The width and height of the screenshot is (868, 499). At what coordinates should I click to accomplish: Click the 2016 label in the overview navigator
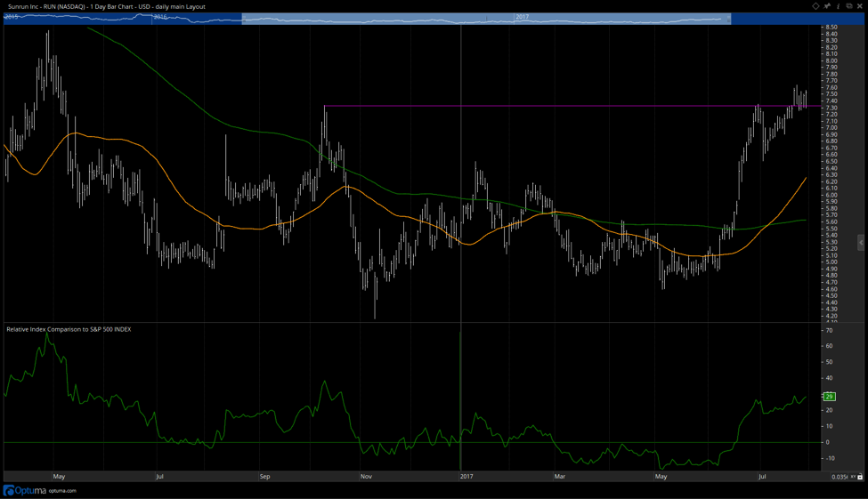coord(160,17)
